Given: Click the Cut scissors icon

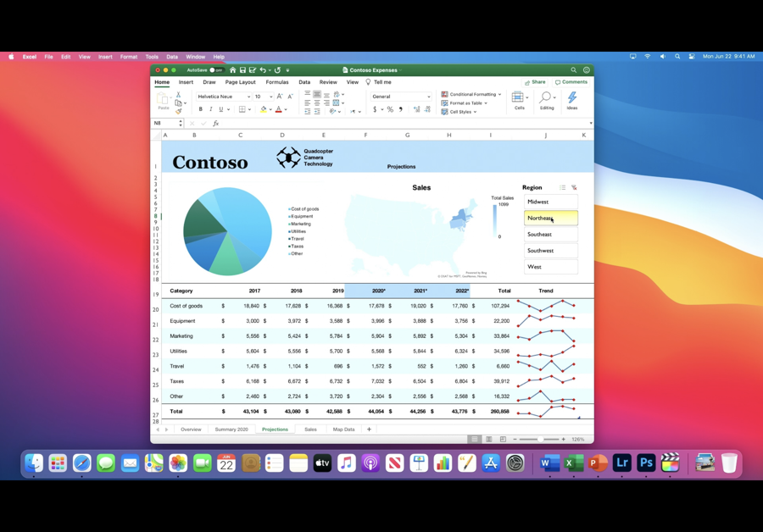Looking at the screenshot, I should pyautogui.click(x=179, y=95).
